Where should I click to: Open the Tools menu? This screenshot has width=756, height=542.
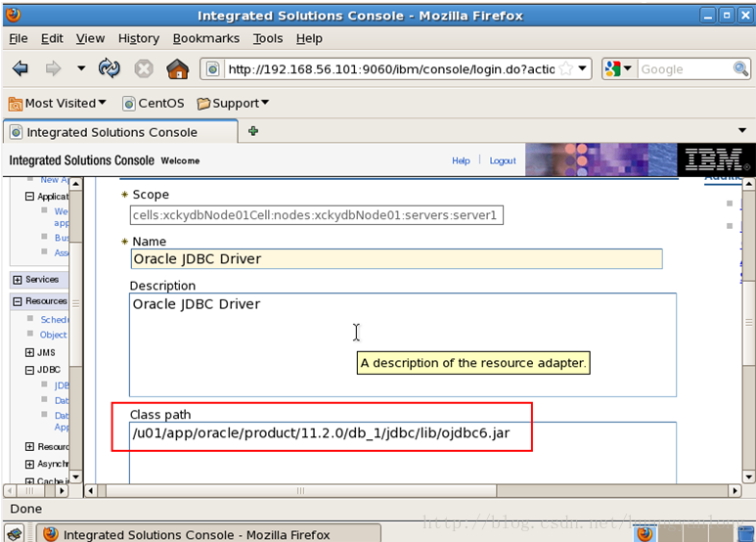tap(268, 38)
